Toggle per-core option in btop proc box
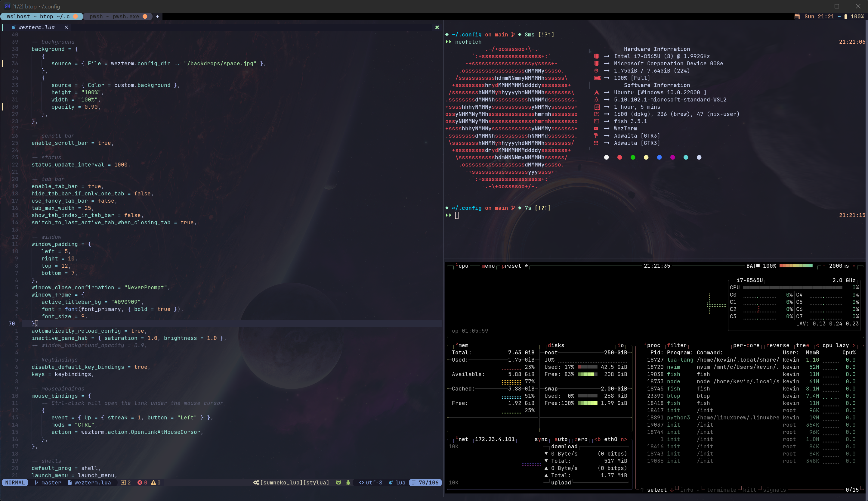 (x=746, y=345)
